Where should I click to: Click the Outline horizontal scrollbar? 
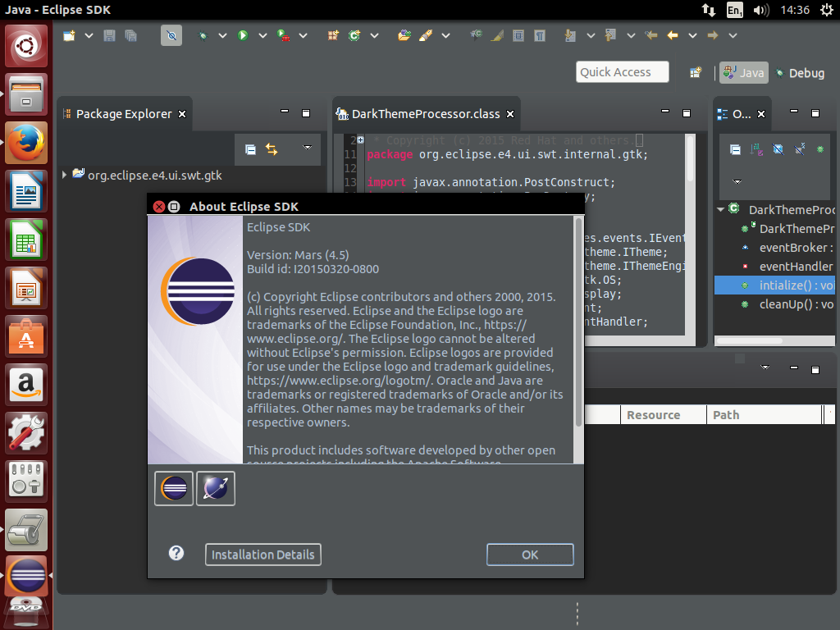(750, 340)
